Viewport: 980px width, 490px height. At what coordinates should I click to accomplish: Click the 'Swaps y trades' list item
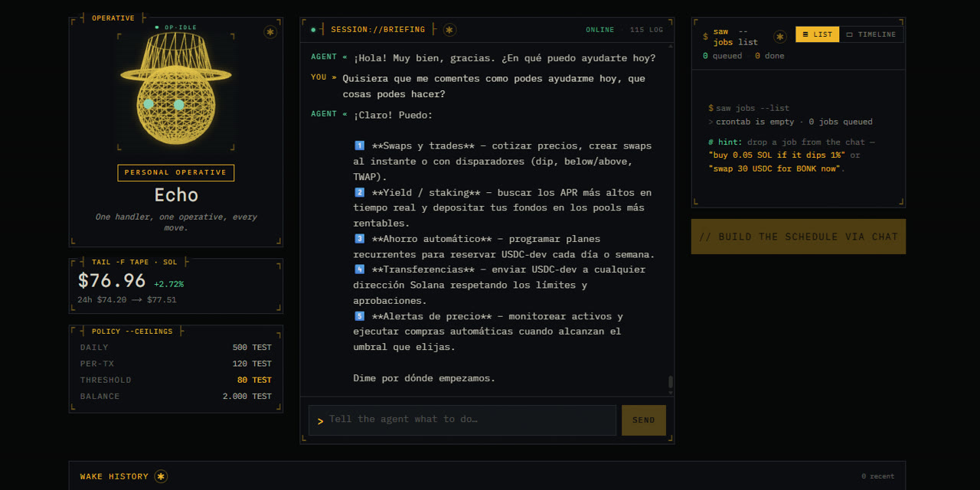504,162
